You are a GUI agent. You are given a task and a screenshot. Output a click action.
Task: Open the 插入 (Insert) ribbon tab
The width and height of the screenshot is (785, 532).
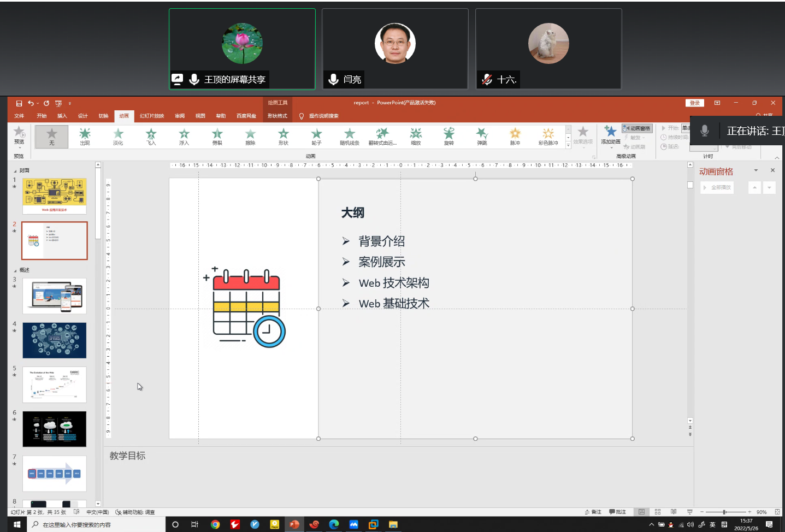click(62, 116)
